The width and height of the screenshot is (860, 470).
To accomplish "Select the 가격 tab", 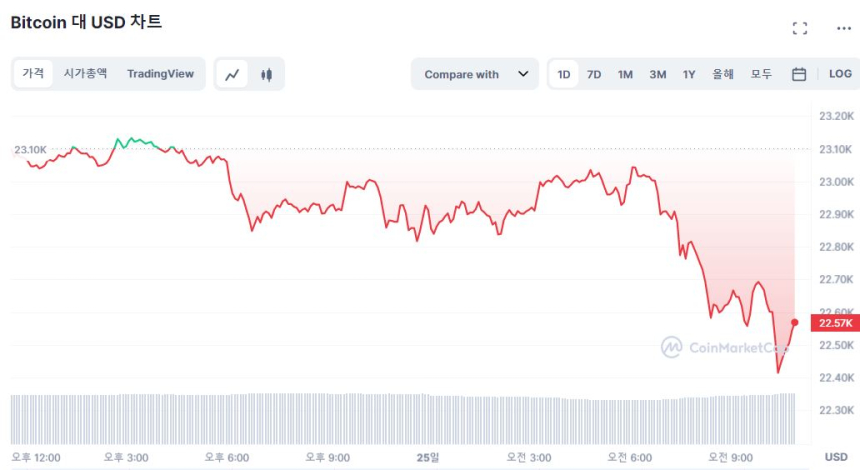I will (x=33, y=73).
